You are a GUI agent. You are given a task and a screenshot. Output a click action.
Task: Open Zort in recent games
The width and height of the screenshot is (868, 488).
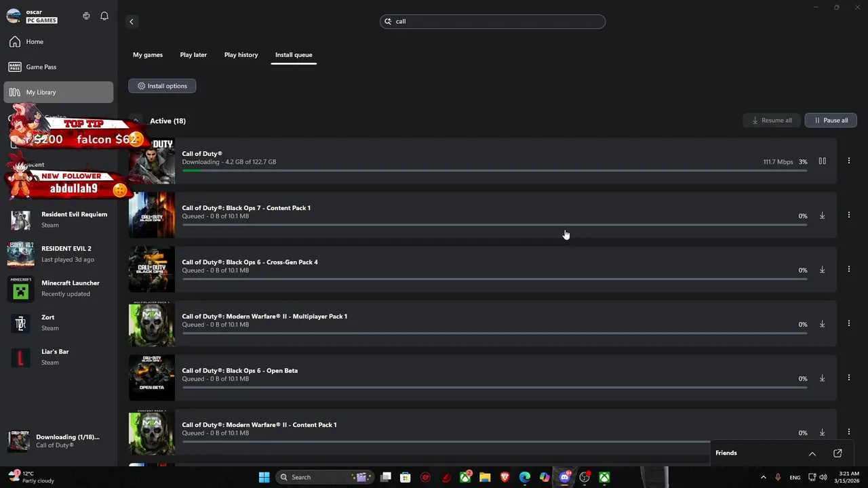pos(58,323)
